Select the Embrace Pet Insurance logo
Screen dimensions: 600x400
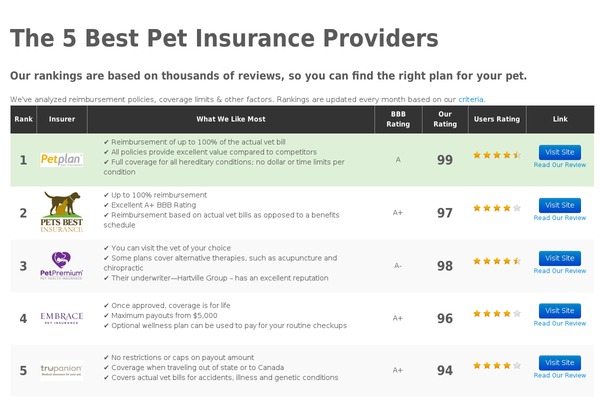[62, 318]
